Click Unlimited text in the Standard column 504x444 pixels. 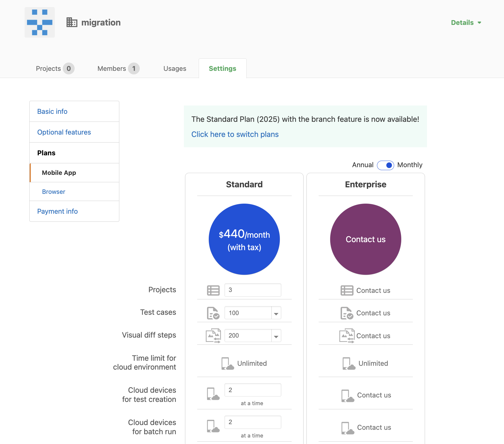(x=252, y=363)
